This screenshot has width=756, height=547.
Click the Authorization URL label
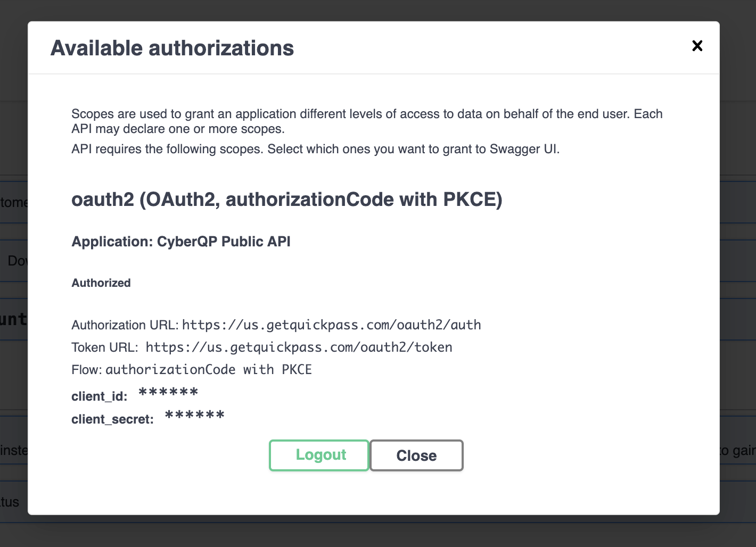pyautogui.click(x=125, y=325)
